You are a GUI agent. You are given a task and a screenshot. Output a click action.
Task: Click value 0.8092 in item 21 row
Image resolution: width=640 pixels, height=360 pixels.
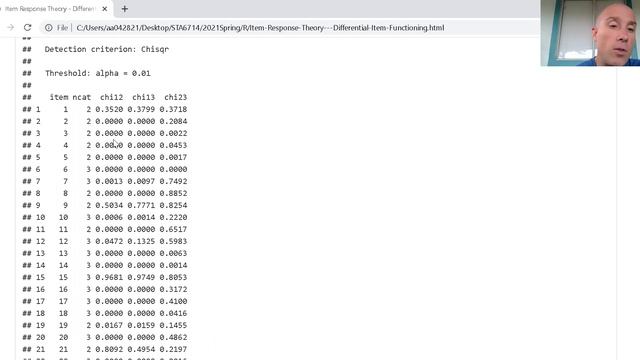coord(109,349)
